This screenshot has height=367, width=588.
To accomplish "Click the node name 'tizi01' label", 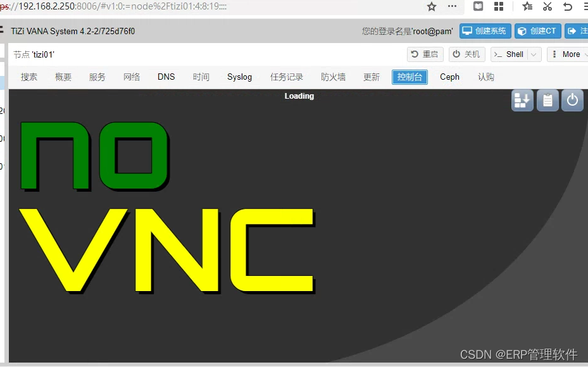I will (x=34, y=54).
